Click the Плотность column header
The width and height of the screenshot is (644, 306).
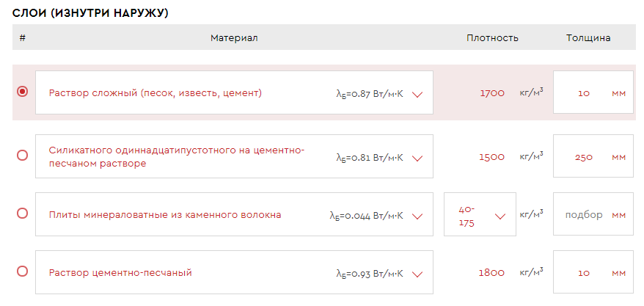(492, 38)
